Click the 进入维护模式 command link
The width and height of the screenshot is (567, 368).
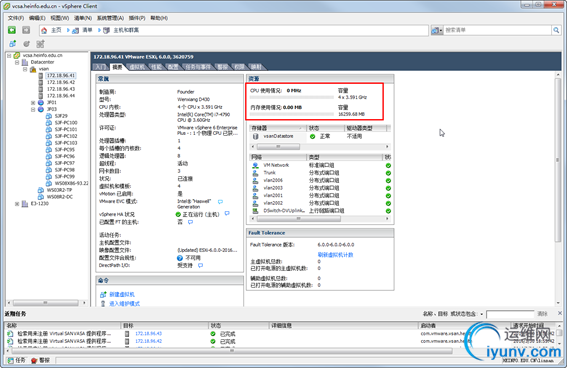[x=124, y=304]
